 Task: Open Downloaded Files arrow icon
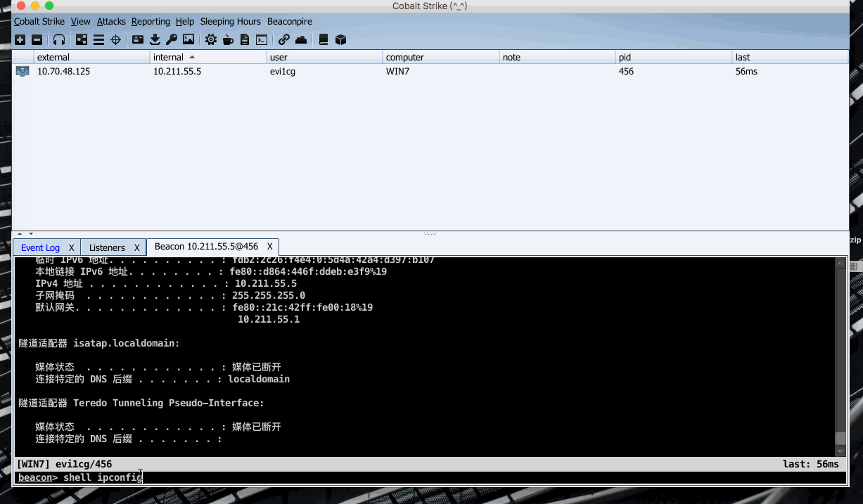click(155, 40)
